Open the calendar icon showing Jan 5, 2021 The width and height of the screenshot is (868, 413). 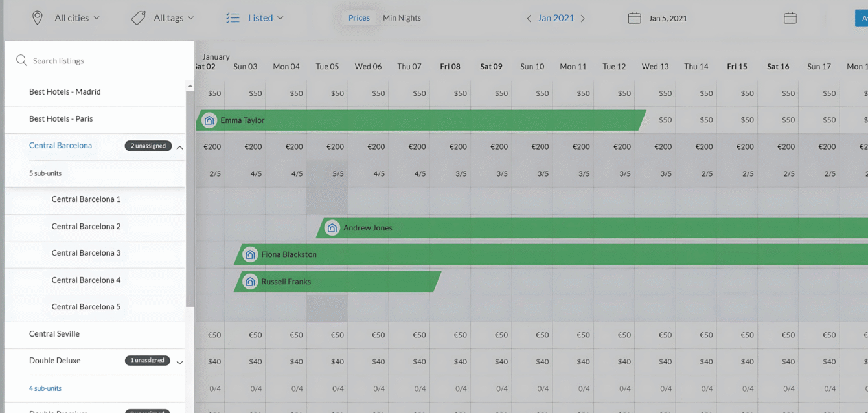point(634,18)
